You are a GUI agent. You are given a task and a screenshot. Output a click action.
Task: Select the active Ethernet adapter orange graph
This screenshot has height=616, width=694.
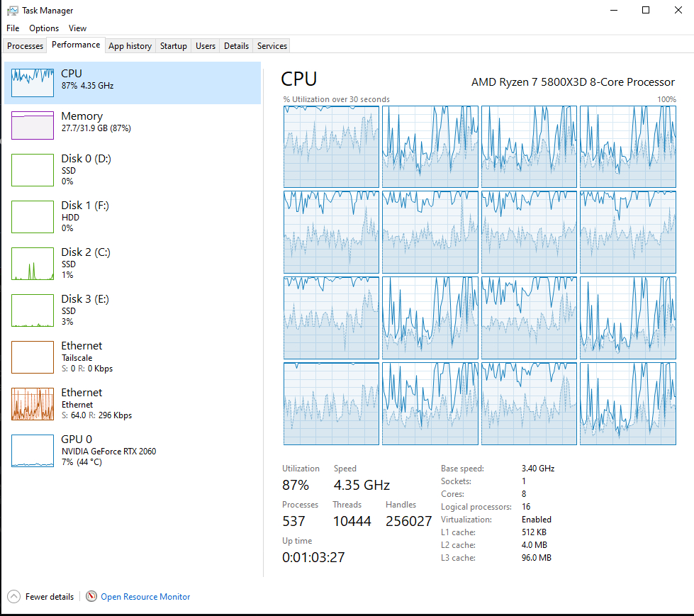[33, 404]
